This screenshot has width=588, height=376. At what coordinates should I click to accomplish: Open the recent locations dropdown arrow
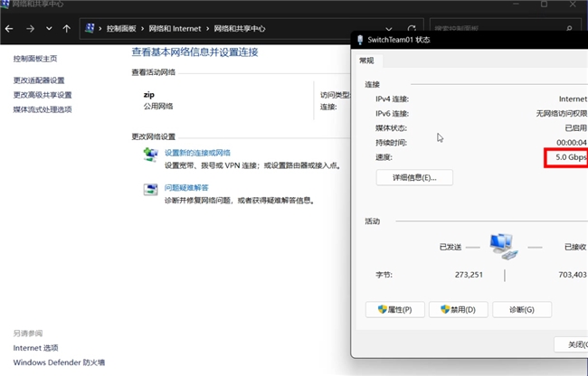tap(49, 28)
